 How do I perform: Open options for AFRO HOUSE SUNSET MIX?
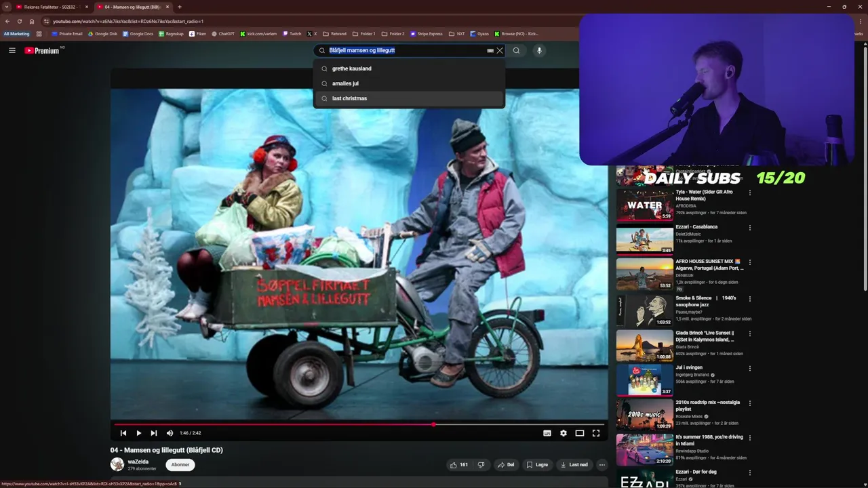pos(750,262)
